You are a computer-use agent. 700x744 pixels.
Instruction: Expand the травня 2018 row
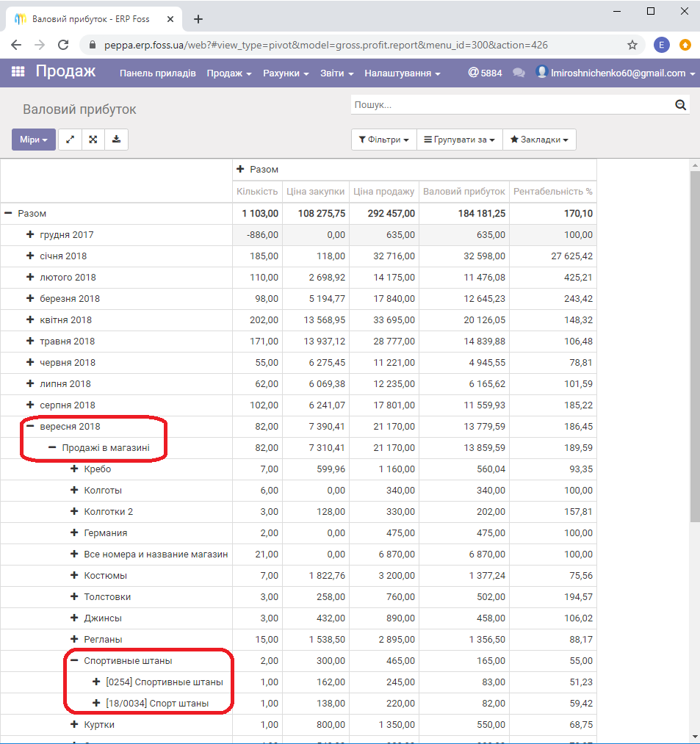click(30, 342)
